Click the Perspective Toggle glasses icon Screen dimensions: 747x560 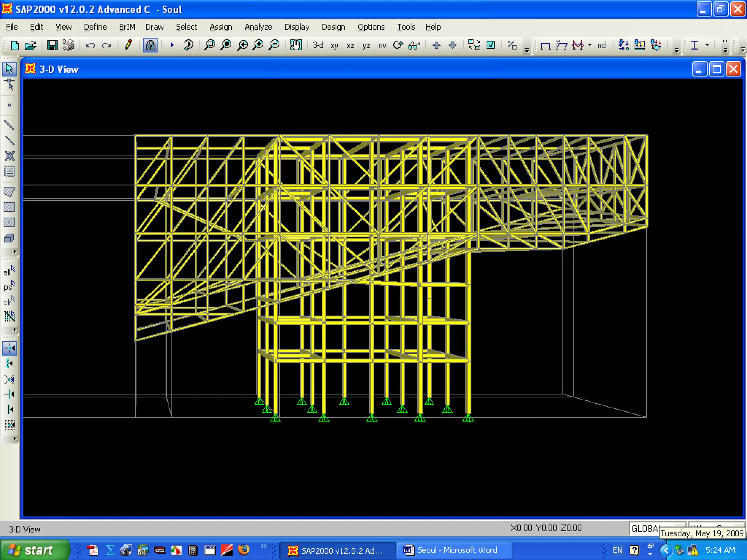tap(414, 46)
